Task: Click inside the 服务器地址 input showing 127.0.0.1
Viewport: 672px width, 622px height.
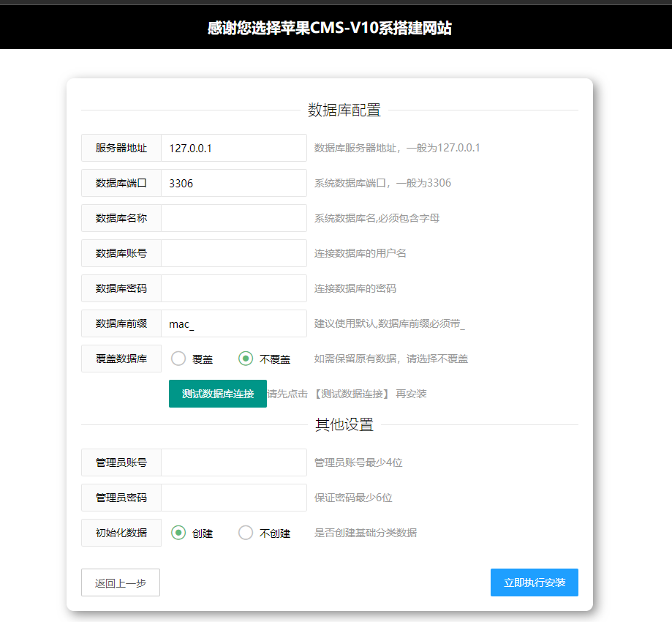Action: [x=233, y=148]
